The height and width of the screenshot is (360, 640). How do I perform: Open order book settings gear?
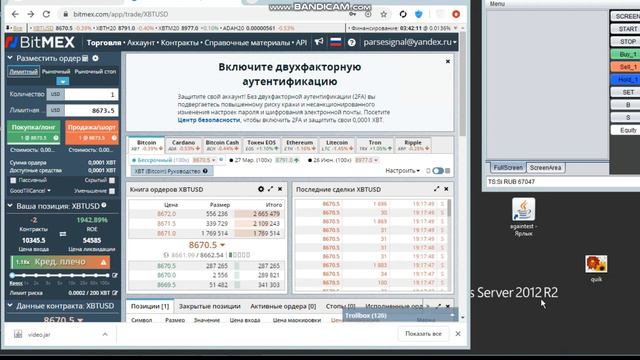[x=261, y=189]
